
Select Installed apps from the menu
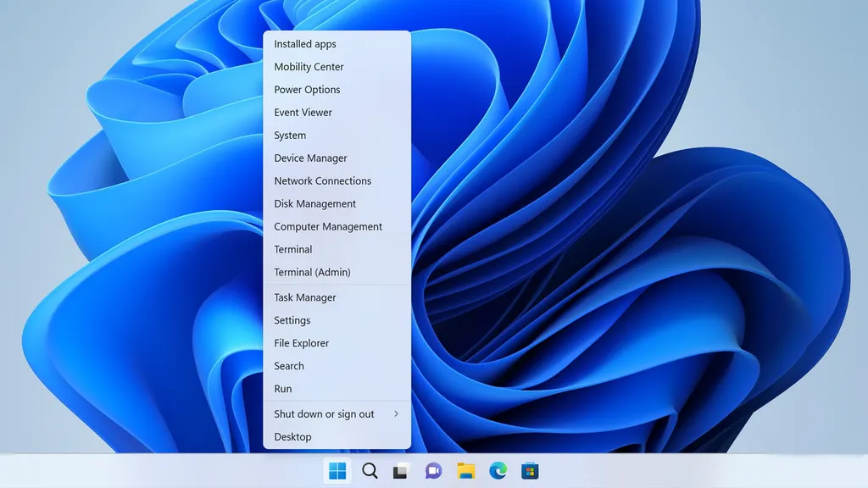(x=337, y=44)
